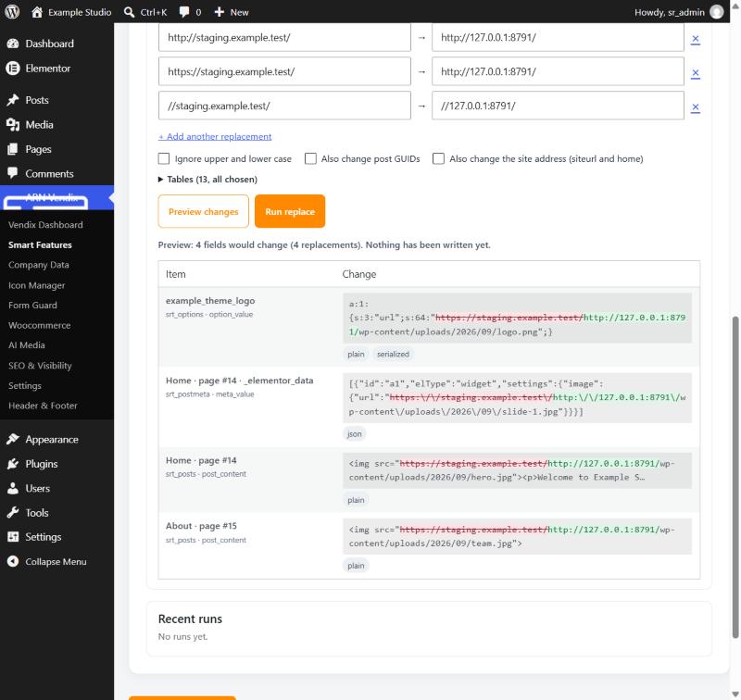Viewport: 741px width, 700px height.
Task: Click the Settings sidebar icon
Action: tap(13, 536)
